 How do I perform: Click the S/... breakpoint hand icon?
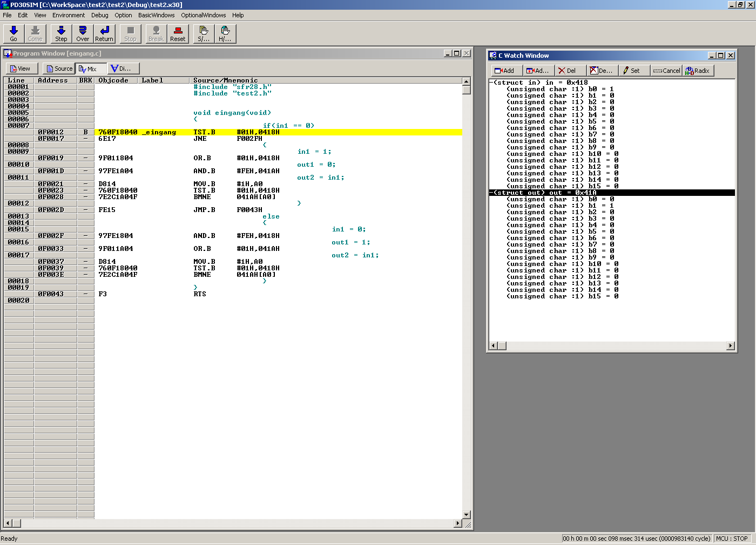[x=204, y=33]
